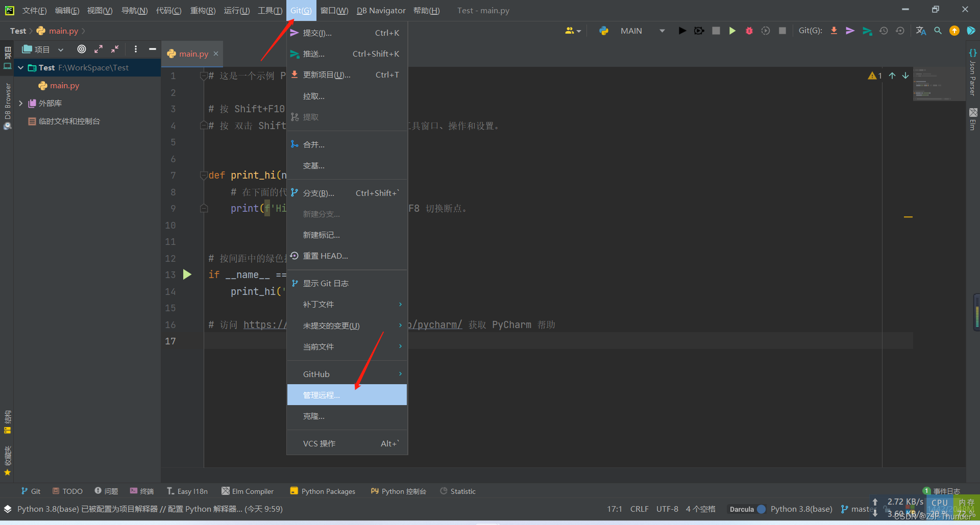Collapse the Test project tree node
Image resolution: width=980 pixels, height=525 pixels.
pyautogui.click(x=20, y=67)
